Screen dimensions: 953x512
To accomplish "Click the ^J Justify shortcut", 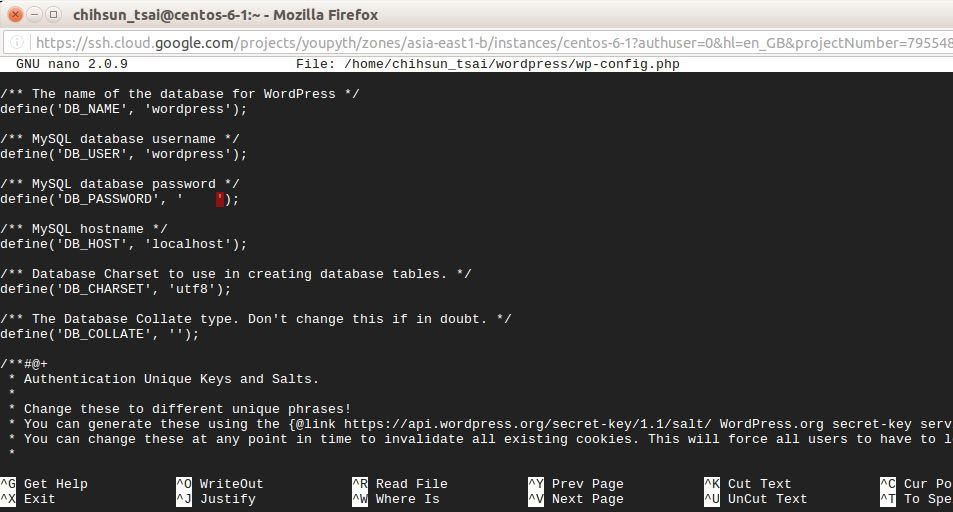I will coord(216,499).
